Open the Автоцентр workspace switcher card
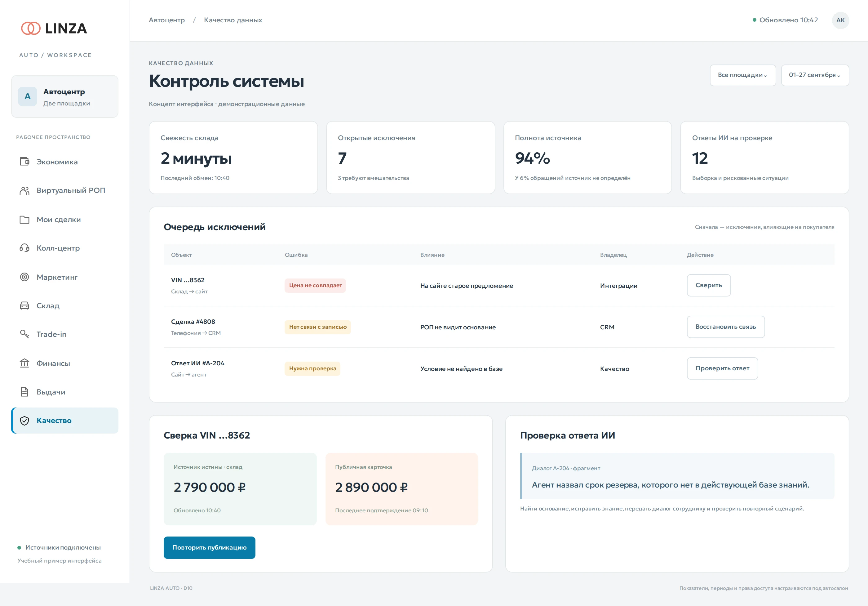868x606 pixels. click(65, 96)
